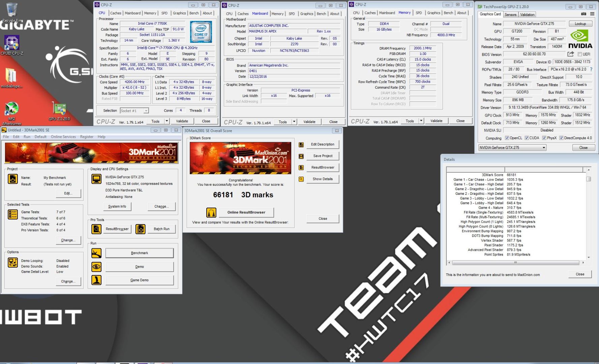Click GPU-Z screenshot camera icon

pyautogui.click(x=583, y=14)
